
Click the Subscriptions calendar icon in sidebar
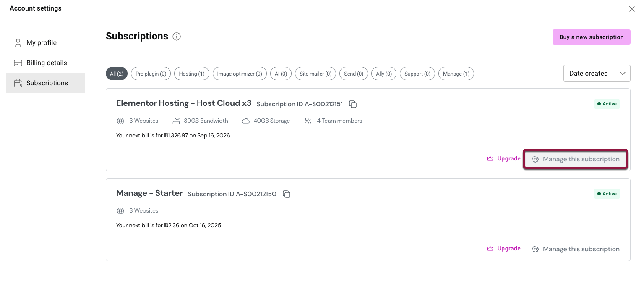click(x=18, y=83)
